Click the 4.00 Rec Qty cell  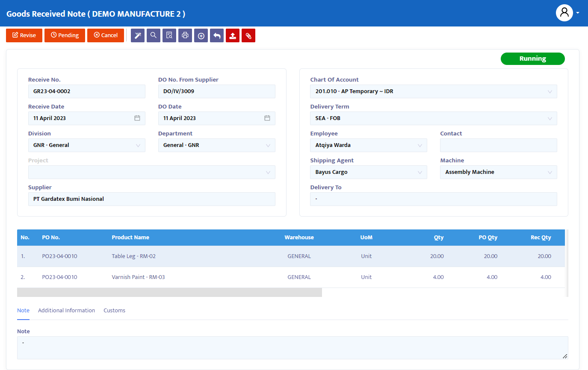546,277
